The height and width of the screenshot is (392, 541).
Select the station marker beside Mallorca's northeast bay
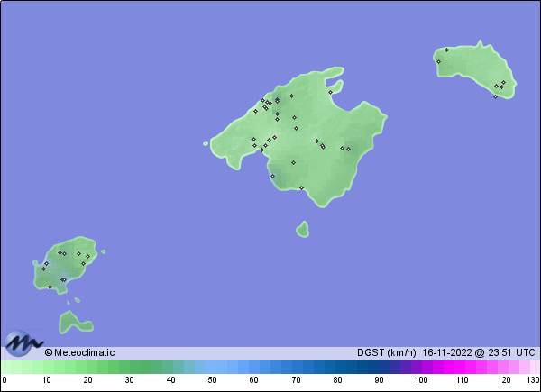330,93
